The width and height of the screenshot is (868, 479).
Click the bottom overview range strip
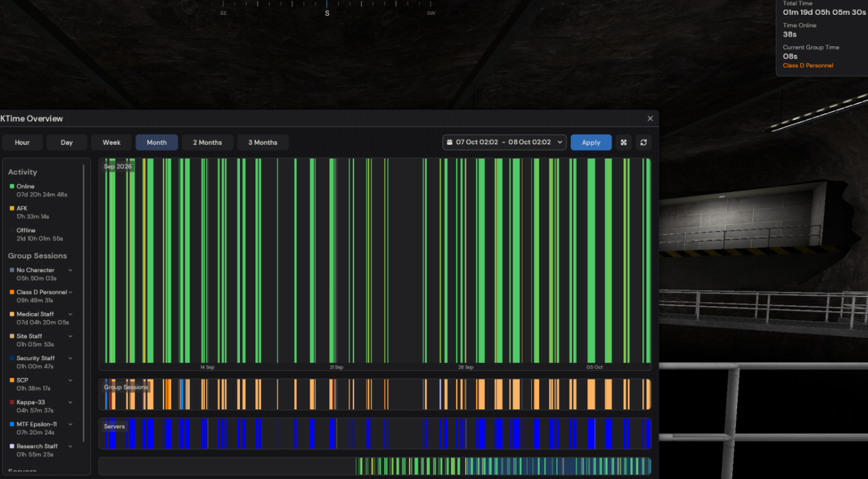(x=375, y=466)
